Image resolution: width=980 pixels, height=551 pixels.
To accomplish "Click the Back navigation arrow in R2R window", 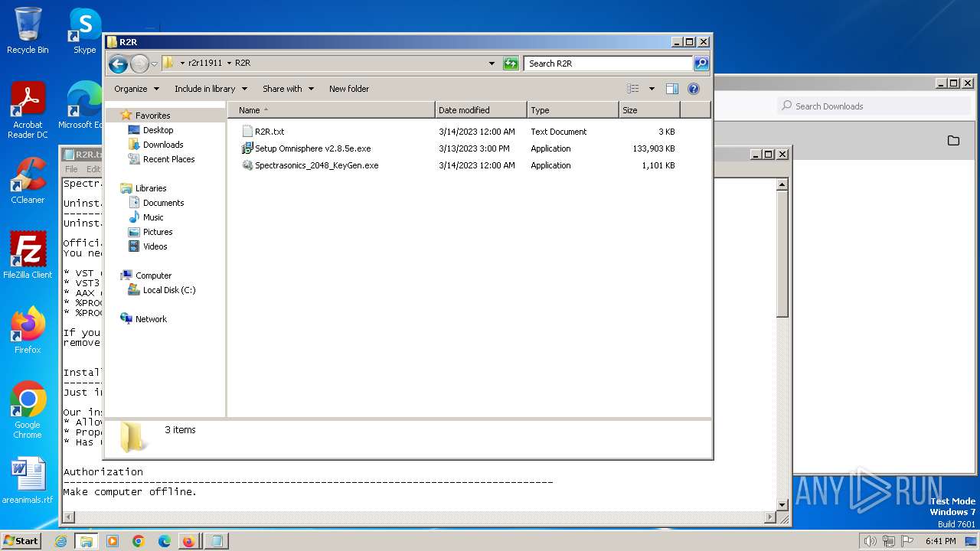I will (118, 64).
